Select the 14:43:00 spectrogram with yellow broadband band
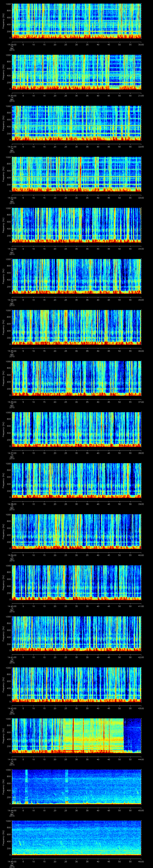The width and height of the screenshot is (153, 868). pos(76,736)
